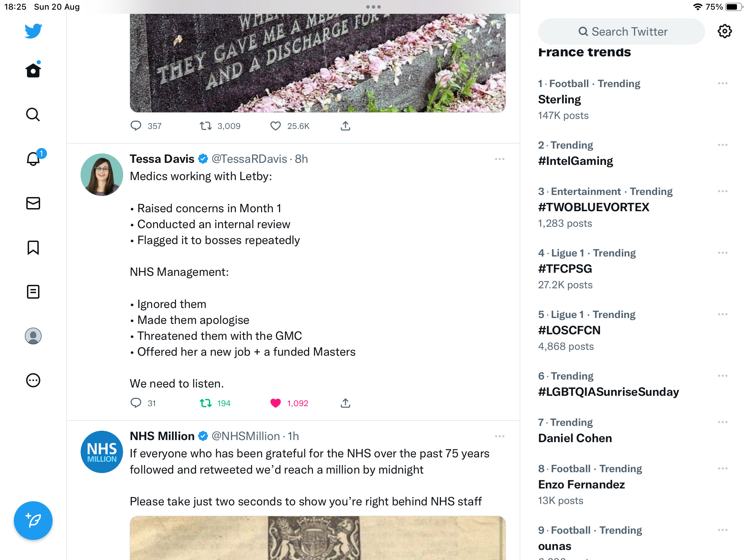Open trends settings gear icon
This screenshot has width=747, height=560.
click(725, 31)
